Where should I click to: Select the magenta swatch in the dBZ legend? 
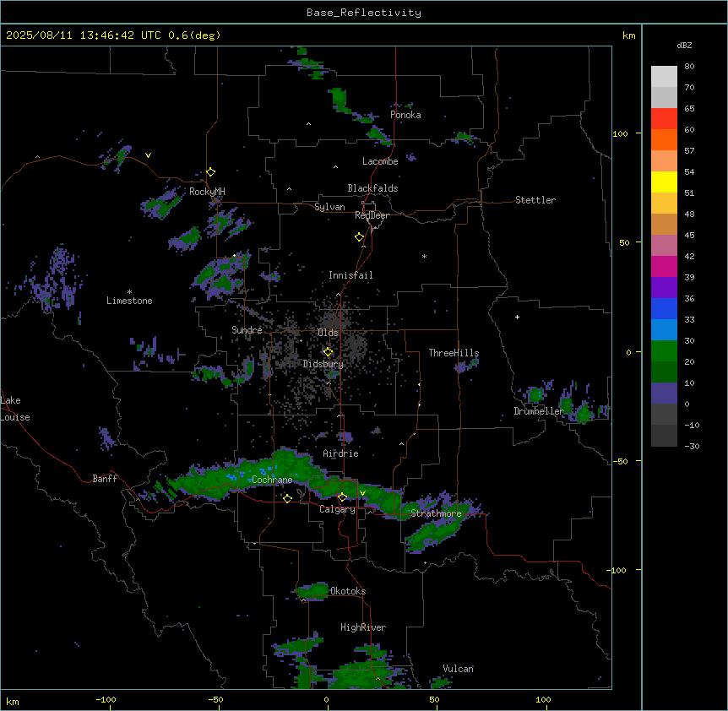click(x=664, y=266)
